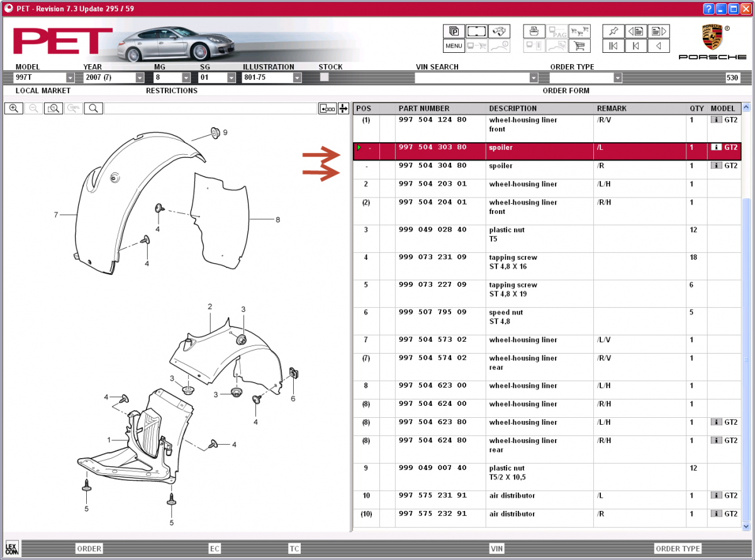Open info icon for part 997 575 231 91
755x560 pixels.
tap(716, 495)
